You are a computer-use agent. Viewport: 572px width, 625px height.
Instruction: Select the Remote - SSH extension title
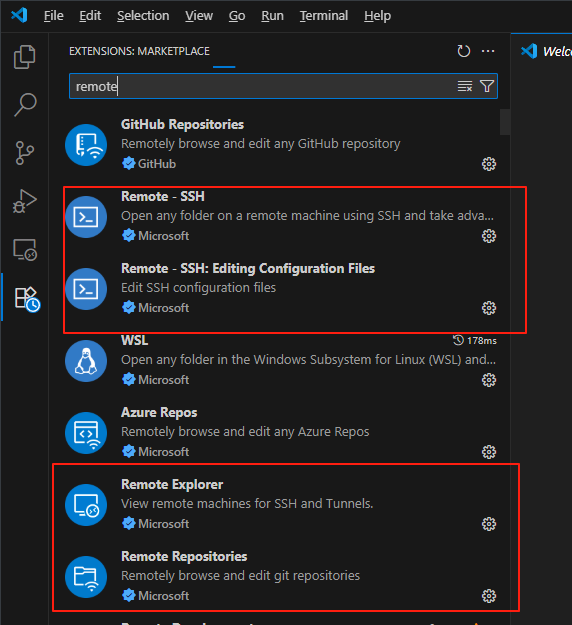point(163,197)
